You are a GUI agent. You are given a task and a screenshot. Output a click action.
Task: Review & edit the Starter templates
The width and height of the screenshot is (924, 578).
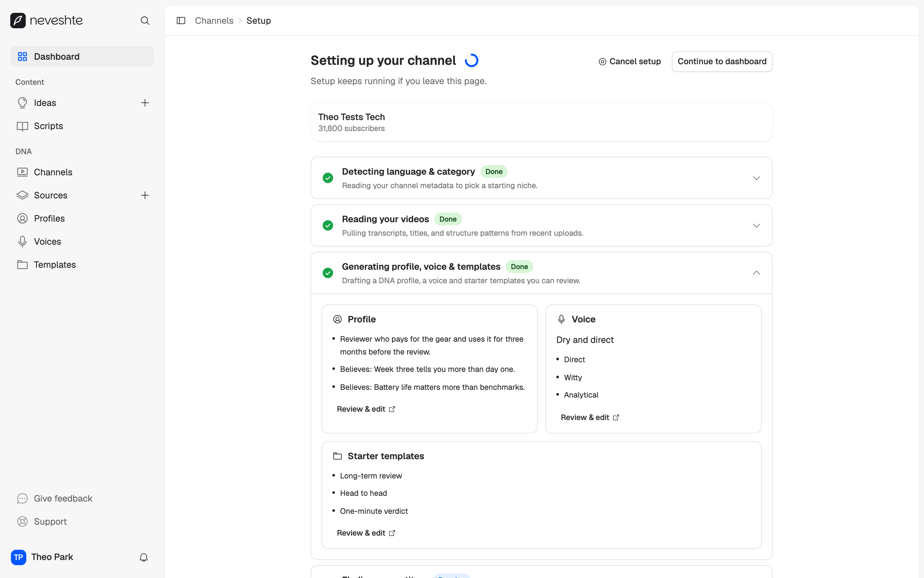(366, 533)
